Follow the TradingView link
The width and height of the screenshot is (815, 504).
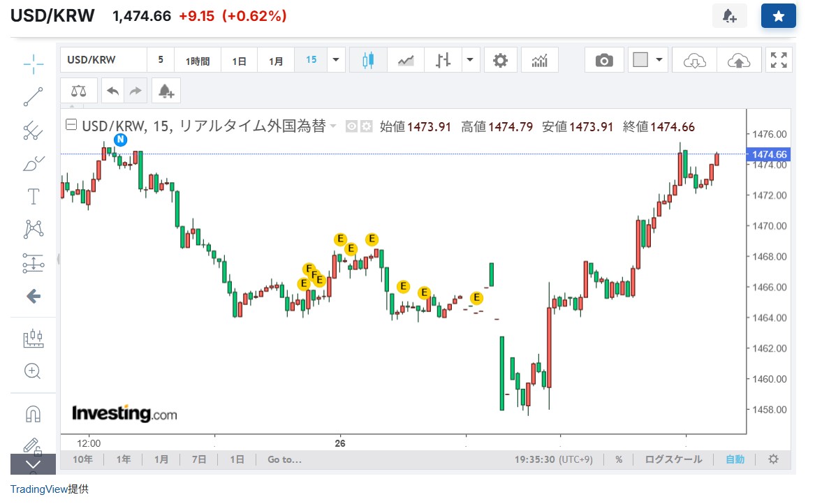click(x=38, y=489)
